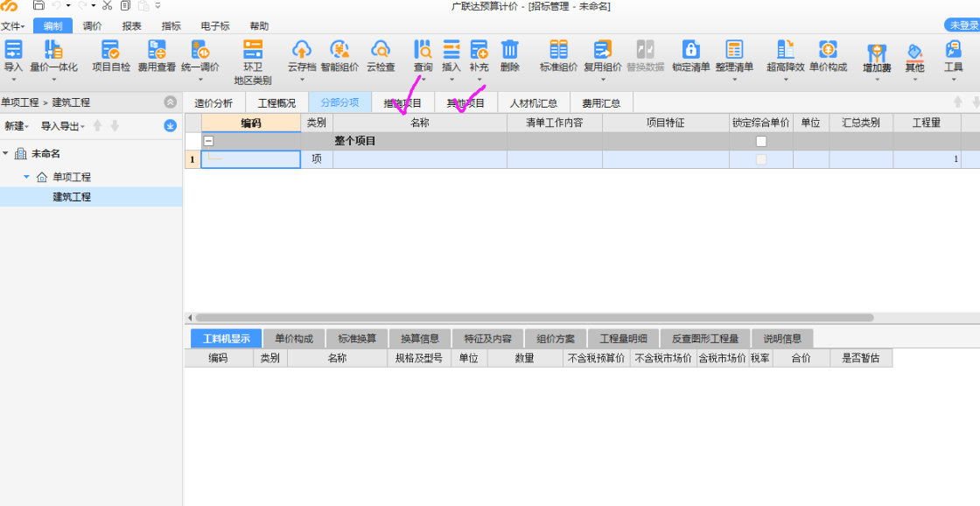Click the save icon in title bar
Image resolution: width=980 pixels, height=506 pixels.
38,5
